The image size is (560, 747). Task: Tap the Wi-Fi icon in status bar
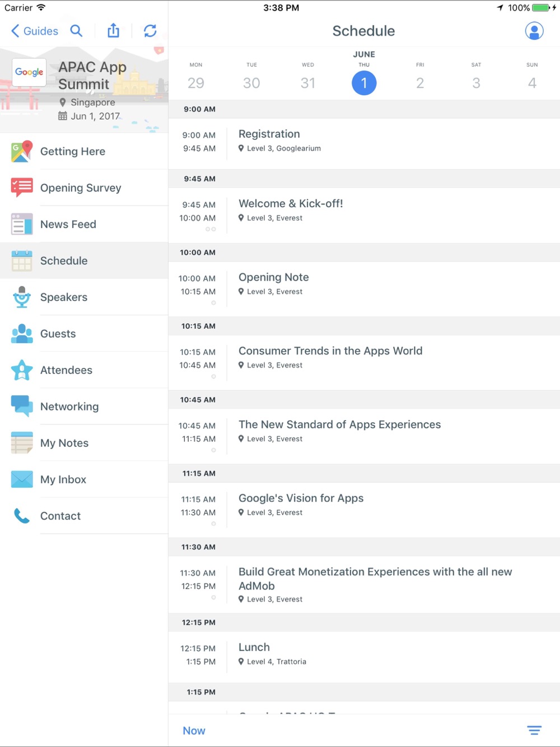(41, 7)
